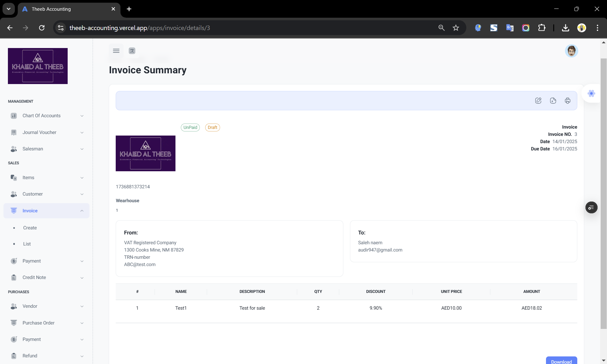The image size is (607, 364).
Task: Expand Items menu chevron
Action: pyautogui.click(x=82, y=178)
